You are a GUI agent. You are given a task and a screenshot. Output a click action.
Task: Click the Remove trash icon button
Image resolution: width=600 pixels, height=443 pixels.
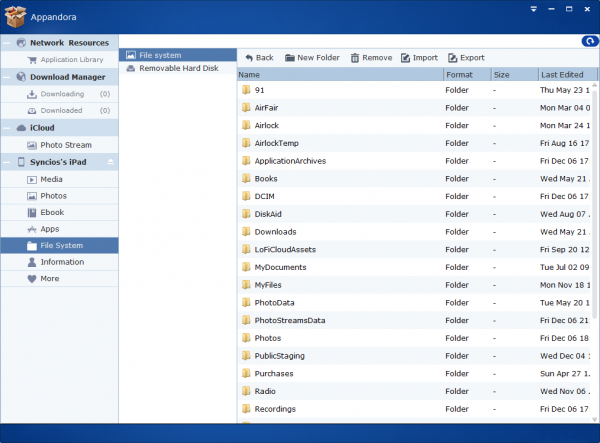(371, 58)
